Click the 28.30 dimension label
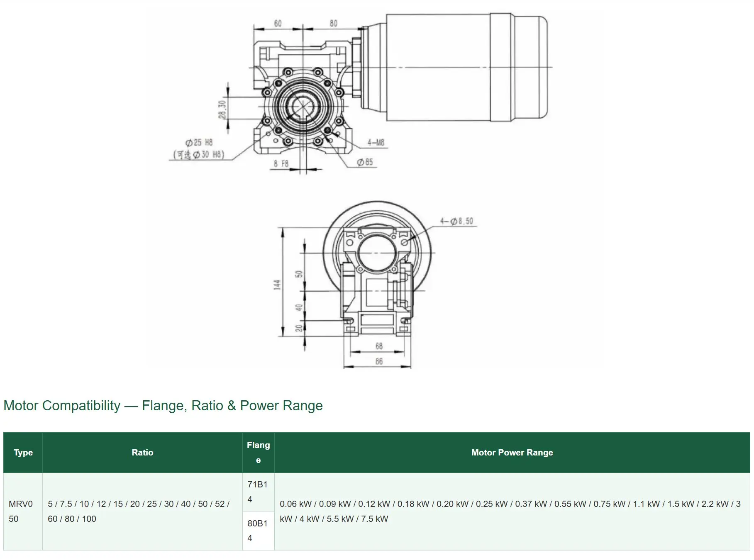This screenshot has height=560, width=754. (222, 110)
